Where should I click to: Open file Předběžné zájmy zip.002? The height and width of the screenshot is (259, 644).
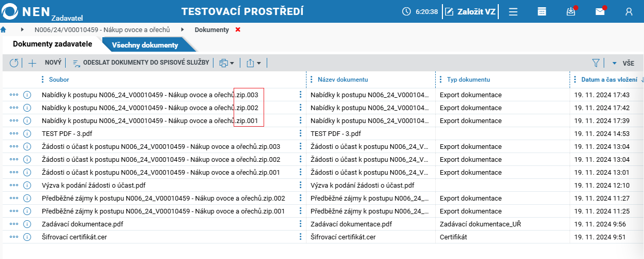pos(163,199)
